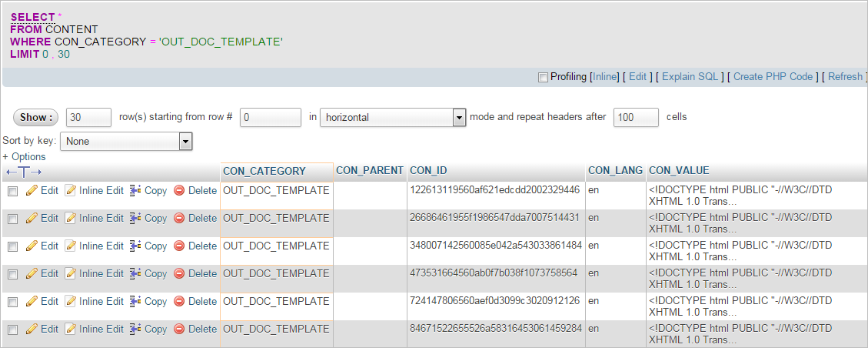
Task: Click the Copy icon in third row
Action: (x=135, y=246)
